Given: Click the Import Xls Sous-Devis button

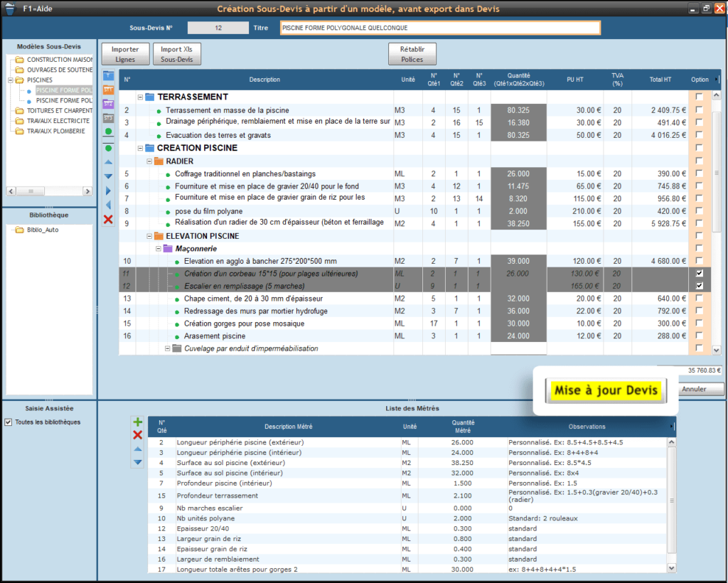Looking at the screenshot, I should 176,54.
